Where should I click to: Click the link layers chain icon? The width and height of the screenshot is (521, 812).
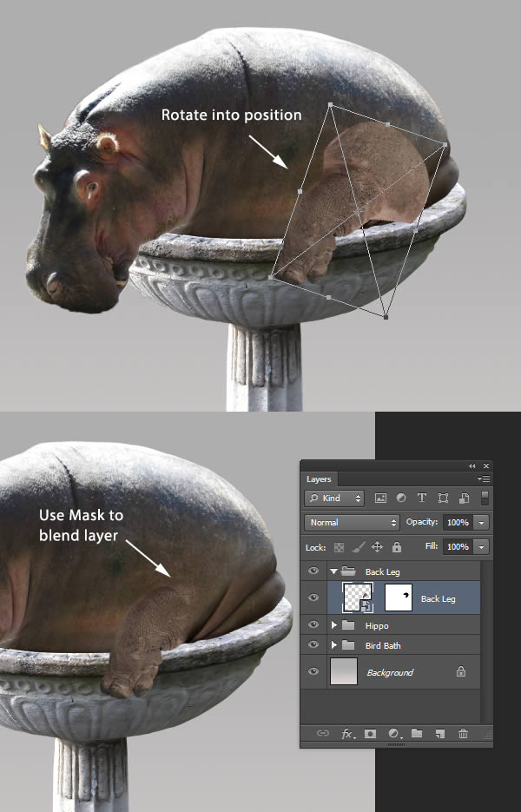(323, 733)
